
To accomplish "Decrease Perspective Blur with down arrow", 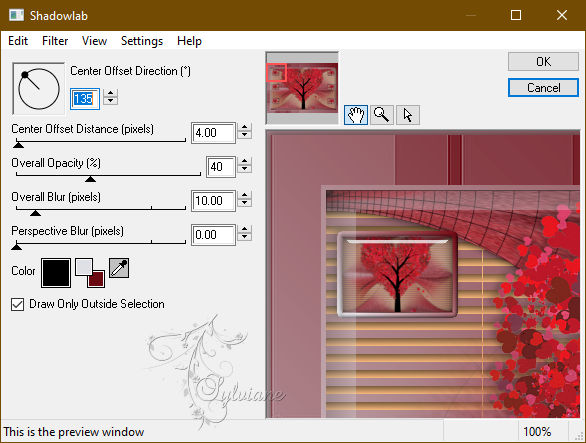I will pyautogui.click(x=244, y=237).
